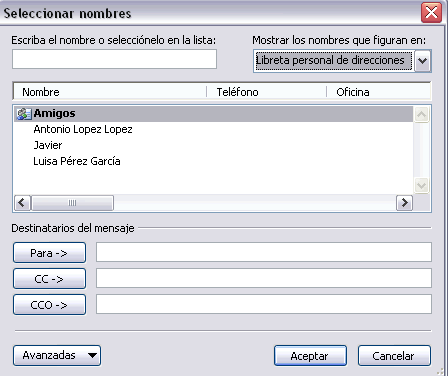The height and width of the screenshot is (376, 448).
Task: Click the CC -> button
Action: [x=49, y=279]
